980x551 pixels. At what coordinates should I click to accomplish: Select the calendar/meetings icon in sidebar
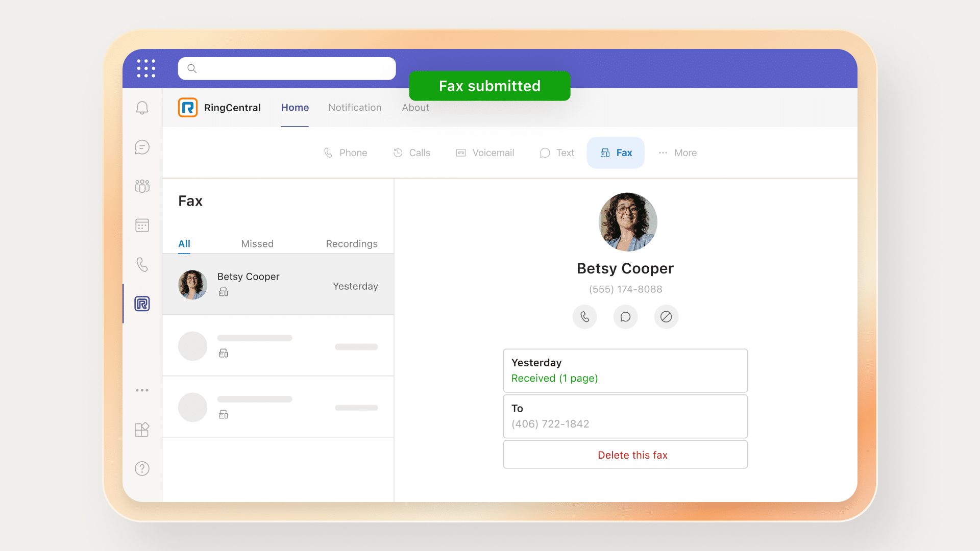pyautogui.click(x=142, y=226)
